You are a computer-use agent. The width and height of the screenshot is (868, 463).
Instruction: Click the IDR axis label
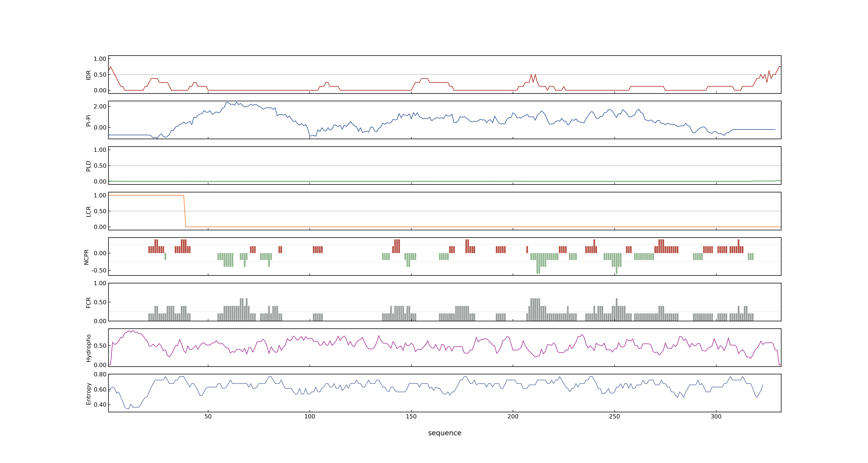[88, 75]
